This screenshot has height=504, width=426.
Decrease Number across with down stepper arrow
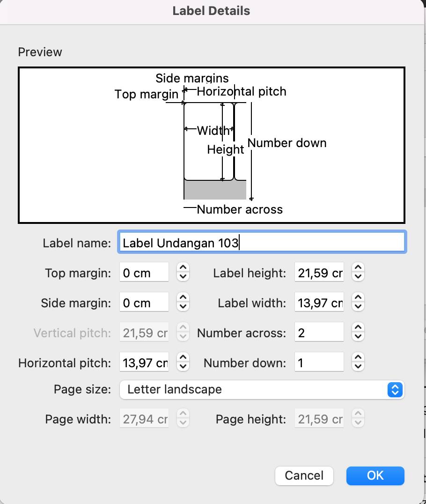(x=358, y=336)
